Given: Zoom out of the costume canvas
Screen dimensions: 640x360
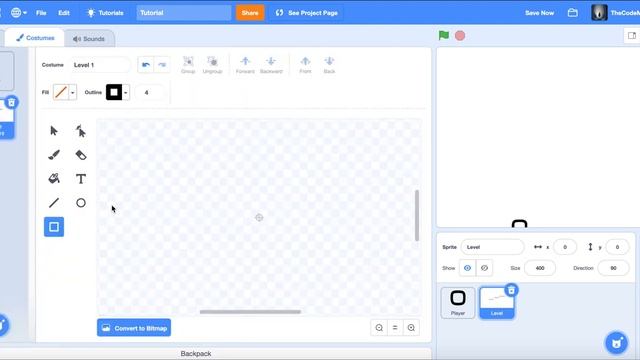Looking at the screenshot, I should click(x=379, y=328).
